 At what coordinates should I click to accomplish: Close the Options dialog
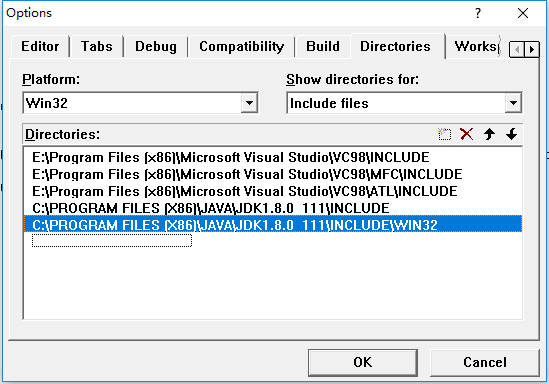[x=523, y=13]
